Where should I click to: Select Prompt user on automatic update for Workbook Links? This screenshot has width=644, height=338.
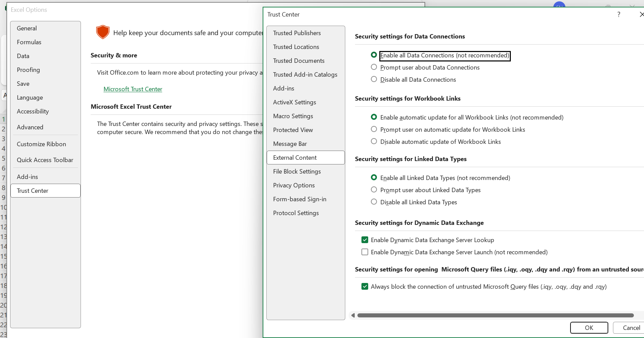374,129
